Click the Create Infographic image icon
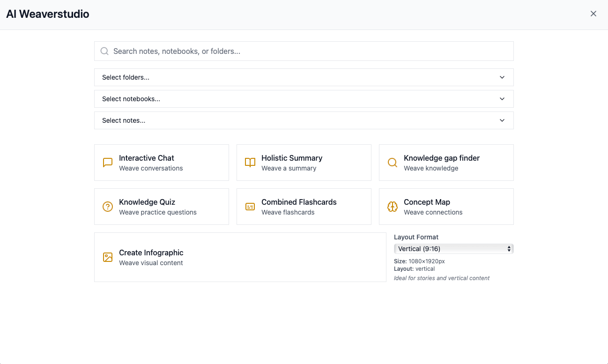608x364 pixels. (x=108, y=257)
